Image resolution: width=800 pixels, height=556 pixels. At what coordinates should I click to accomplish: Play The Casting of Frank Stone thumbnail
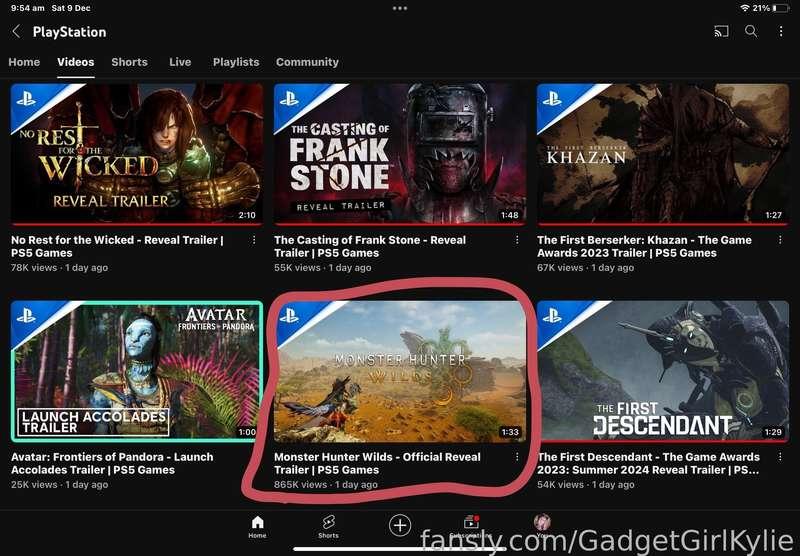[x=400, y=154]
